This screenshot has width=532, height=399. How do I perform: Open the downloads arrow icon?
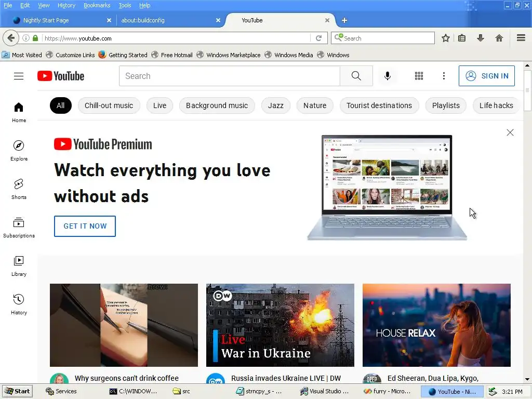(x=480, y=38)
